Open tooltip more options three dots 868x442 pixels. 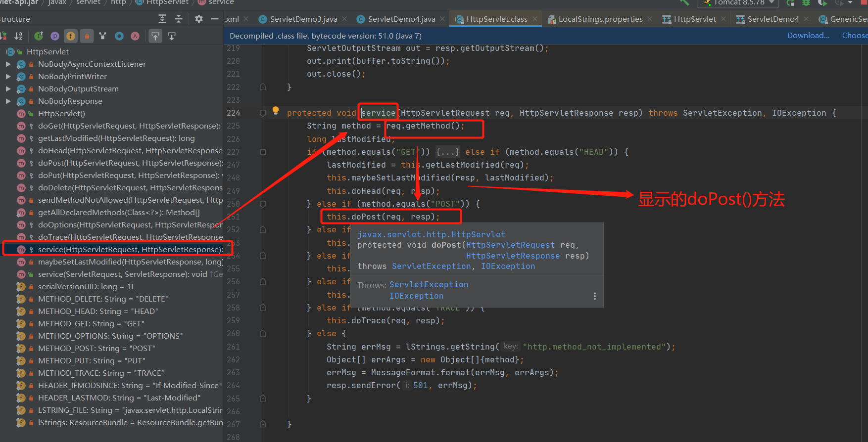594,296
